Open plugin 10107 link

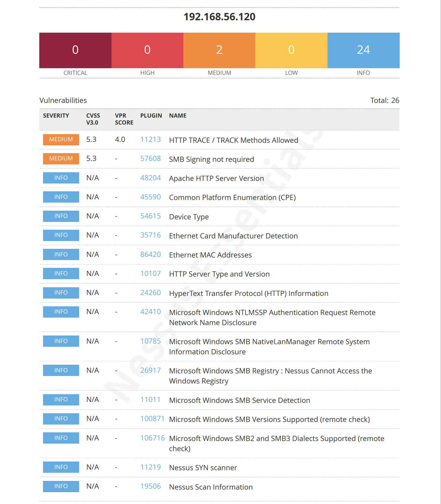tap(150, 274)
